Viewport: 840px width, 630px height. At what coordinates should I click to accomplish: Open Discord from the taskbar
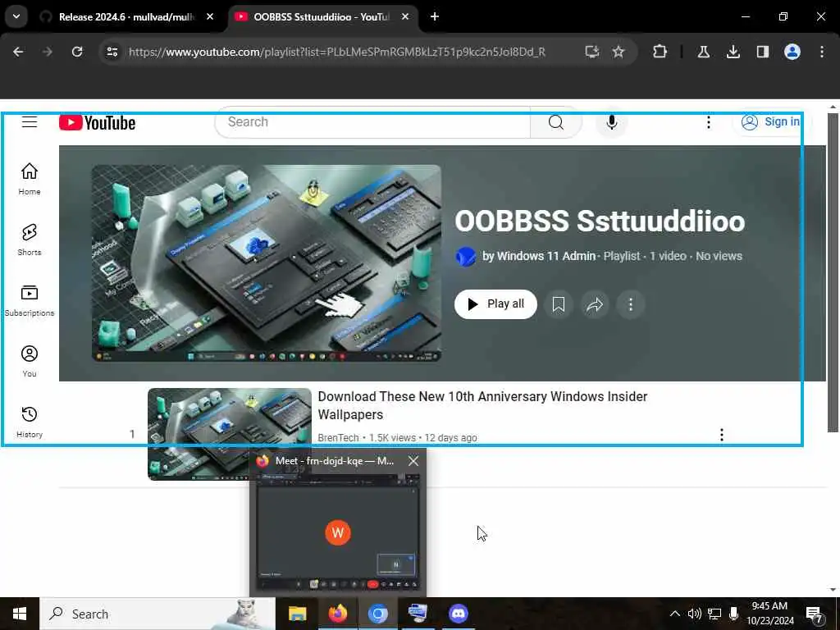click(x=458, y=614)
